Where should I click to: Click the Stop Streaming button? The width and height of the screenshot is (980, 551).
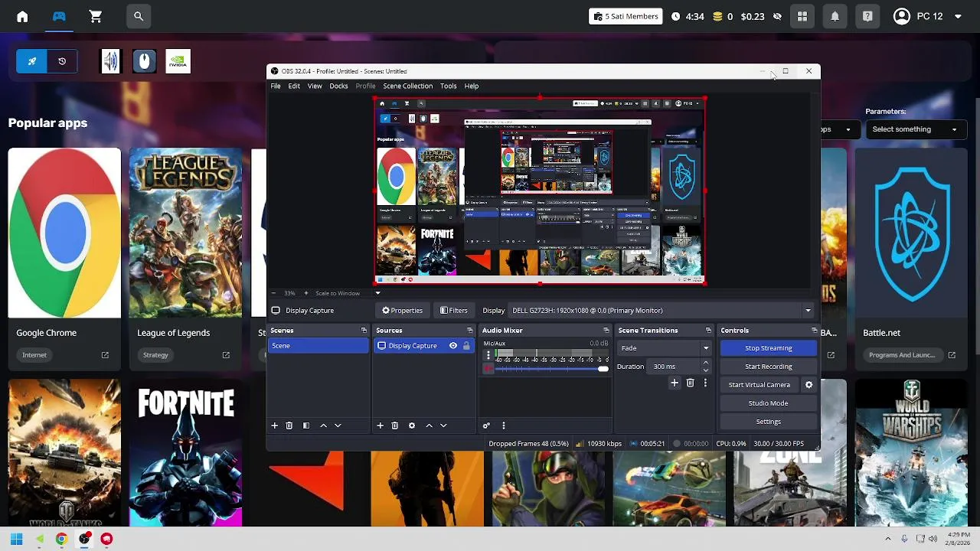(x=768, y=348)
